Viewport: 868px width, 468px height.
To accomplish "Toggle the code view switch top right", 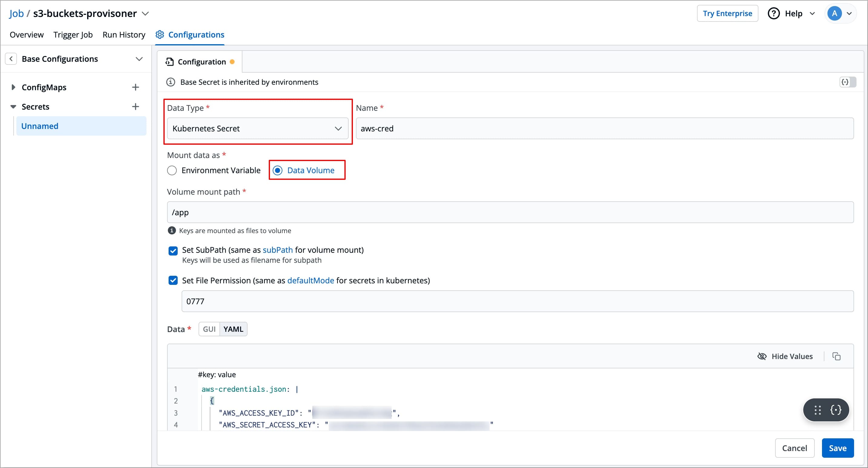I will pos(847,82).
